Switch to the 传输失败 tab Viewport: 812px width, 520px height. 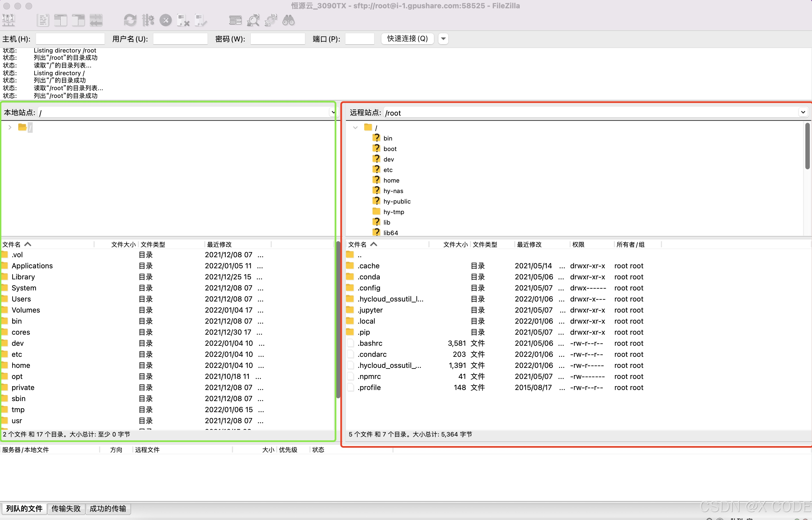[x=66, y=508]
